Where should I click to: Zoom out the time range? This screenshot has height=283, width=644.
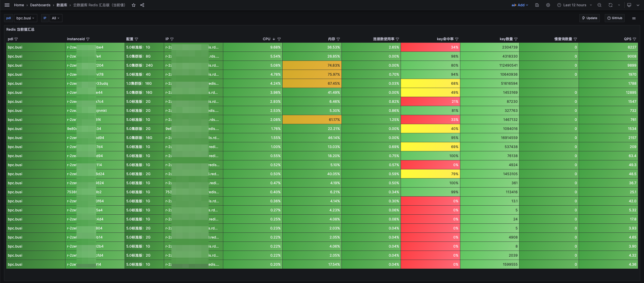coord(599,5)
